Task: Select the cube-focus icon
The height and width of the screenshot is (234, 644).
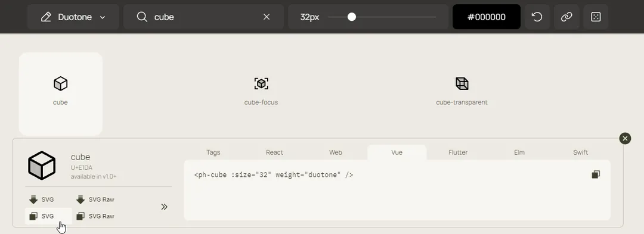Action: click(261, 83)
